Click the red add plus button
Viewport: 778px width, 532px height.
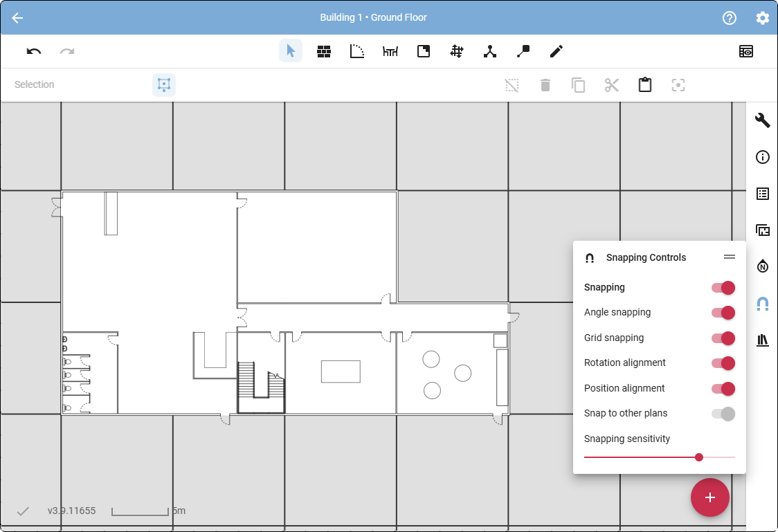click(x=710, y=497)
